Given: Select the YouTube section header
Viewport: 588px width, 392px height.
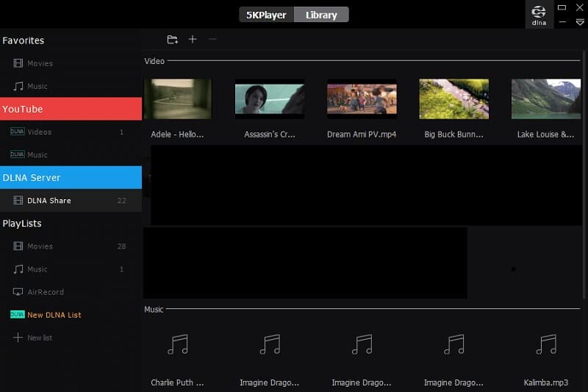Looking at the screenshot, I should 71,109.
